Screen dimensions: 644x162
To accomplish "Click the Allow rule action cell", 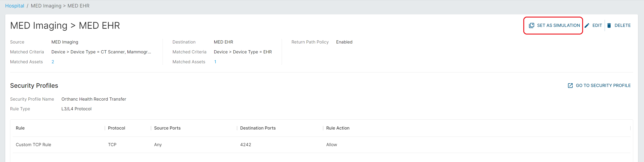I will pyautogui.click(x=331, y=145).
